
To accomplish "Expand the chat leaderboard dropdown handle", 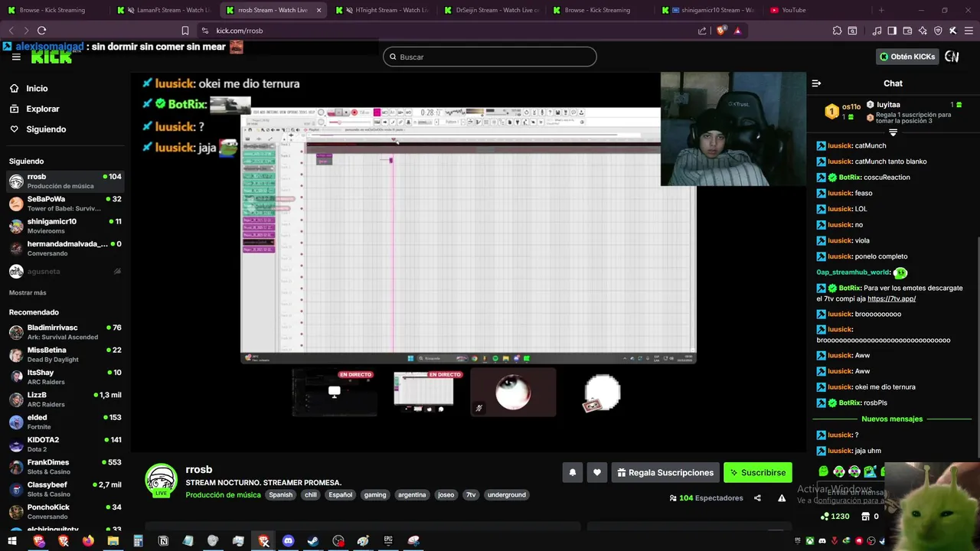I will [893, 132].
